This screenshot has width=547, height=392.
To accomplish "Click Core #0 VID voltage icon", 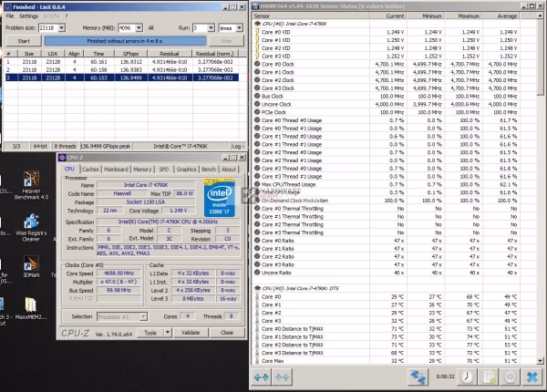I will click(257, 32).
